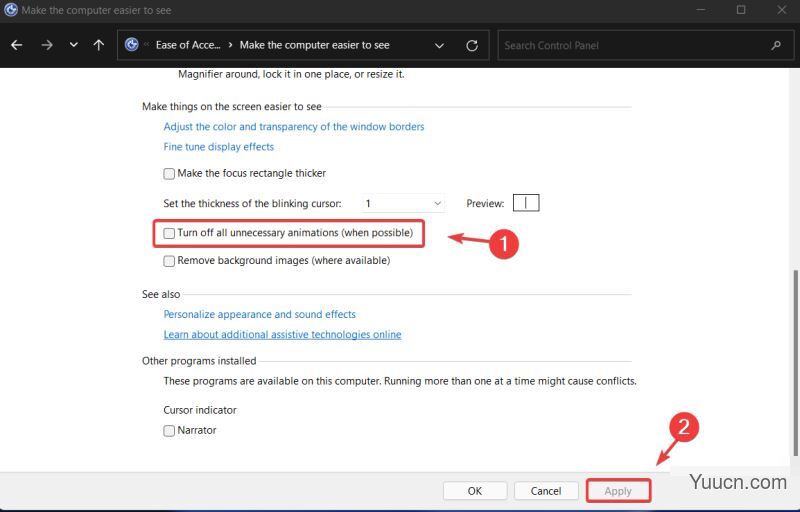This screenshot has height=512, width=800.
Task: Click the 'See also' heading
Action: coord(161,294)
